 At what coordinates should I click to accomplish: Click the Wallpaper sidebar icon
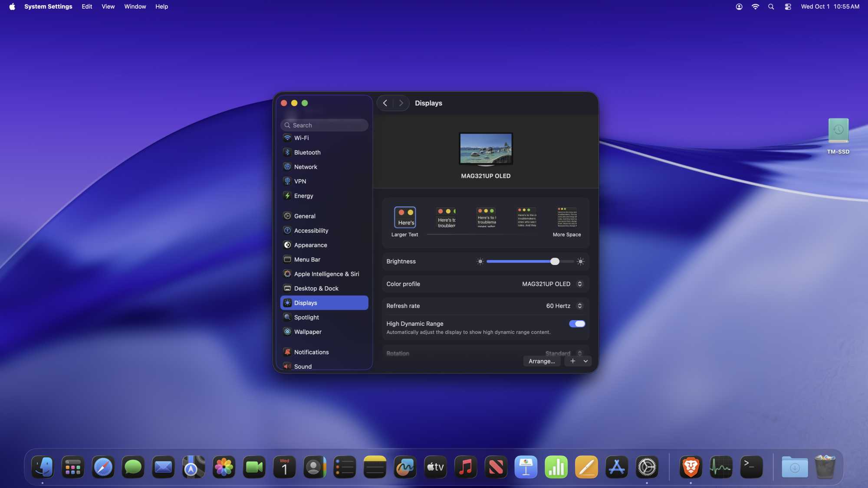pos(287,332)
